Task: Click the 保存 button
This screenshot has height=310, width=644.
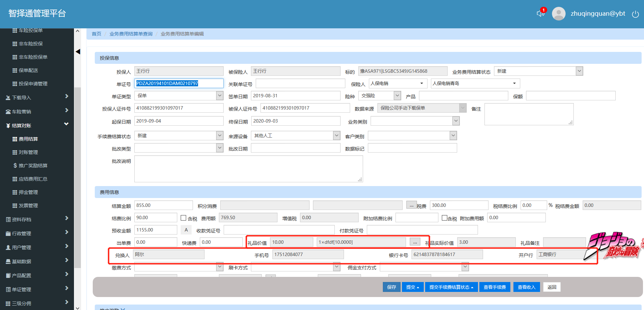Action: 391,287
